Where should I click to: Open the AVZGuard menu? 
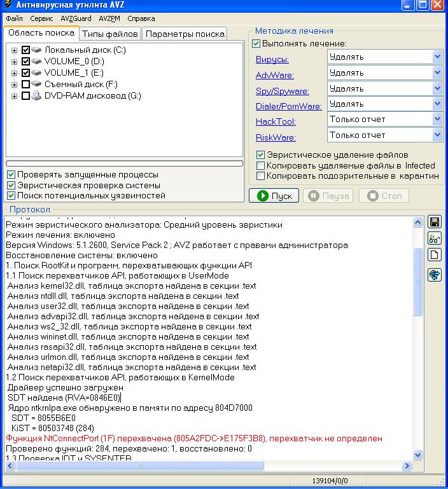(76, 18)
